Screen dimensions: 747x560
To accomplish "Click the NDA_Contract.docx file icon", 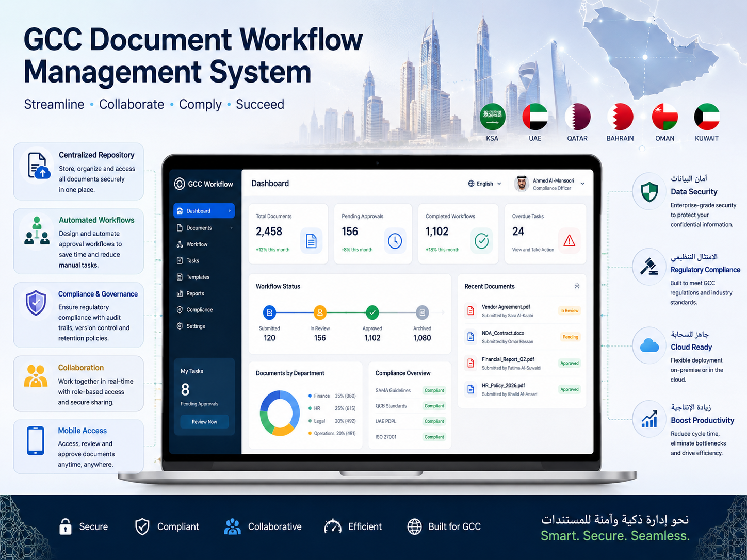I will tap(470, 337).
